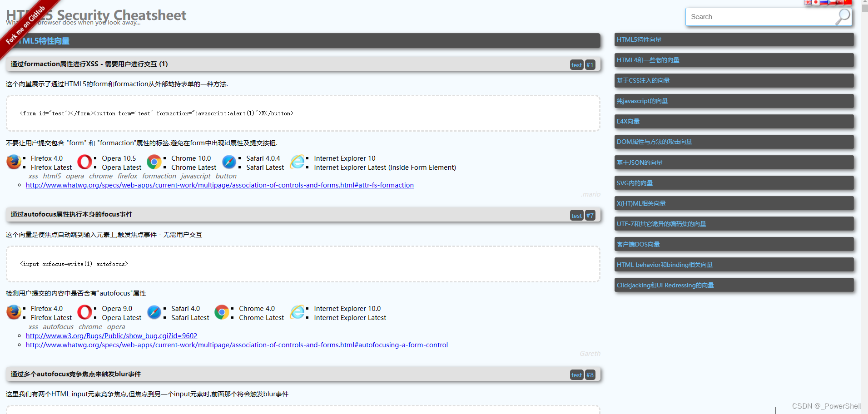This screenshot has height=414, width=868.
Task: Click the 通过autofocus属性执行本身的focus事件 section header
Action: 303,214
